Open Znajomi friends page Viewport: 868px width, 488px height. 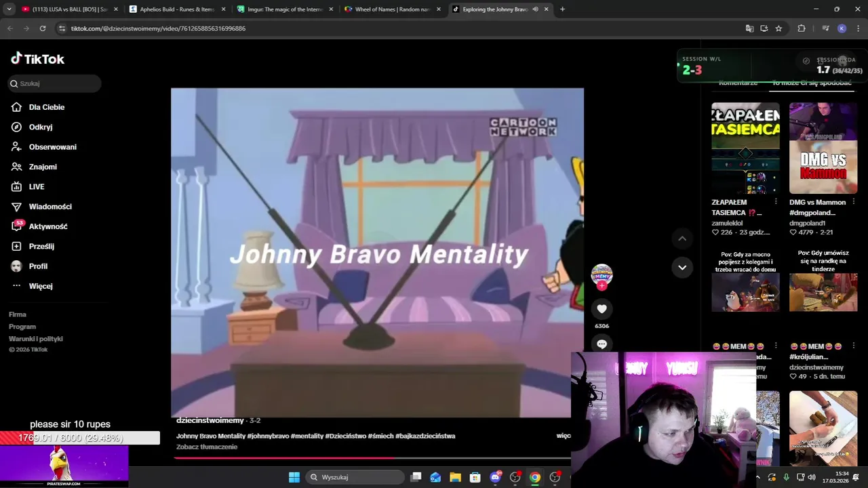point(43,167)
